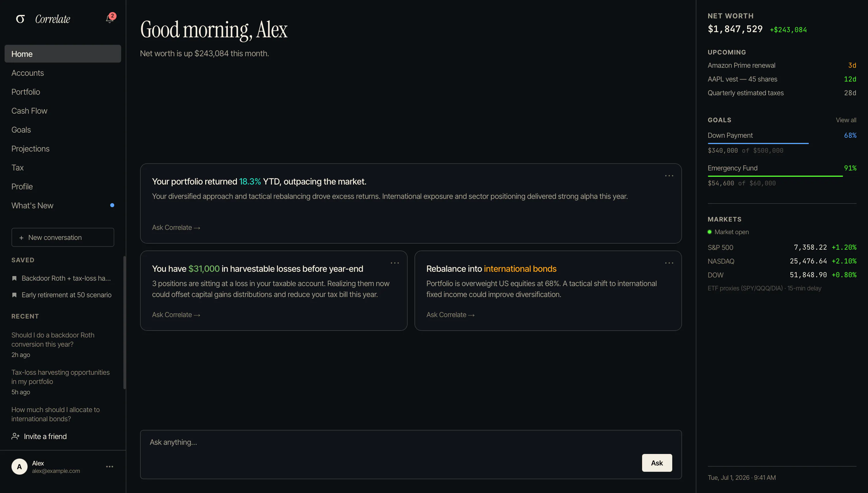The width and height of the screenshot is (868, 493).
Task: Open the Portfolio page
Action: [x=63, y=92]
